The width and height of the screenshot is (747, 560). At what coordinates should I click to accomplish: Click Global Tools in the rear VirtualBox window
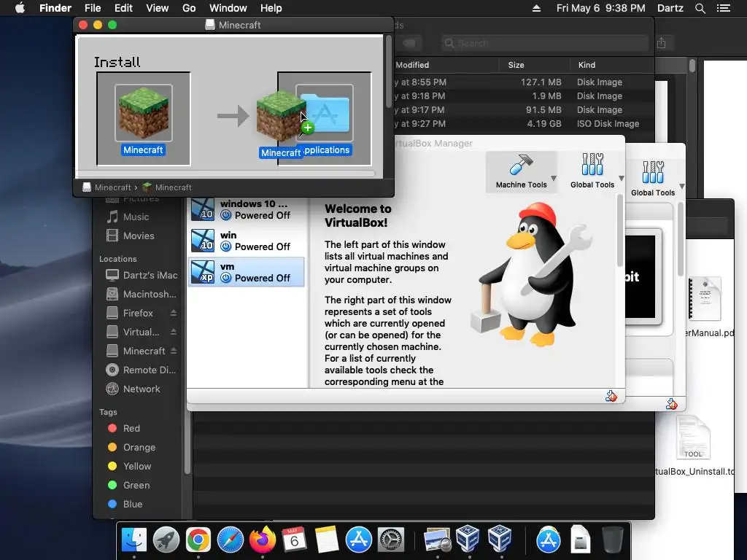653,179
